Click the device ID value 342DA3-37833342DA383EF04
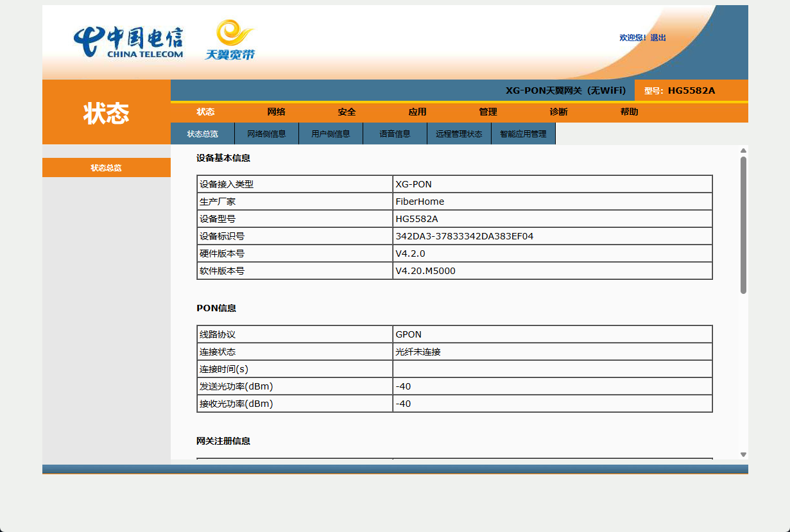Viewport: 790px width, 532px height. click(x=465, y=236)
